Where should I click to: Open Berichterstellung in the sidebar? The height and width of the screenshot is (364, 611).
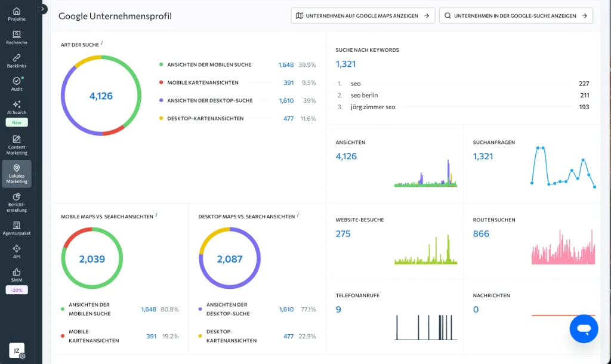coord(17,202)
